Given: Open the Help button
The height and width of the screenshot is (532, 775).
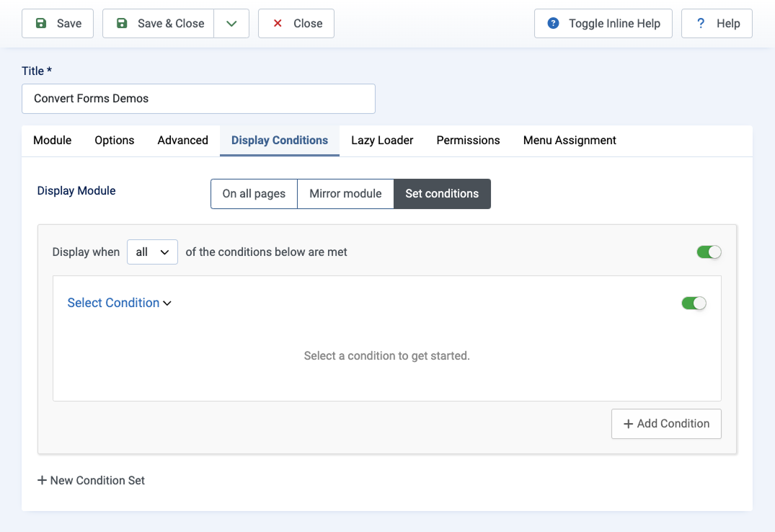Looking at the screenshot, I should coord(717,23).
